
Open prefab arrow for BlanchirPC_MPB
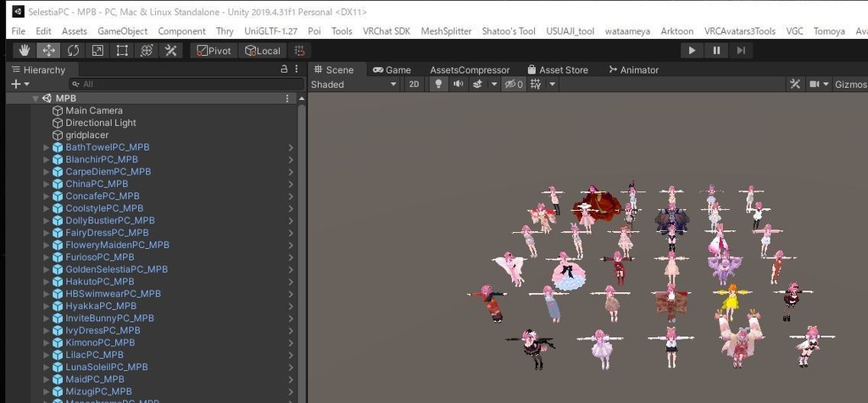(291, 159)
